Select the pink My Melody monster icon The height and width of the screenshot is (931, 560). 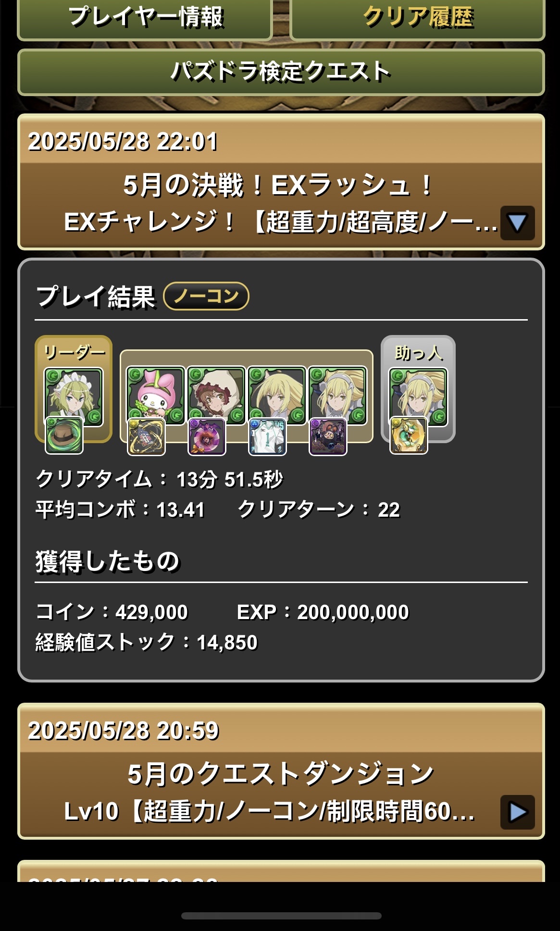(x=155, y=395)
